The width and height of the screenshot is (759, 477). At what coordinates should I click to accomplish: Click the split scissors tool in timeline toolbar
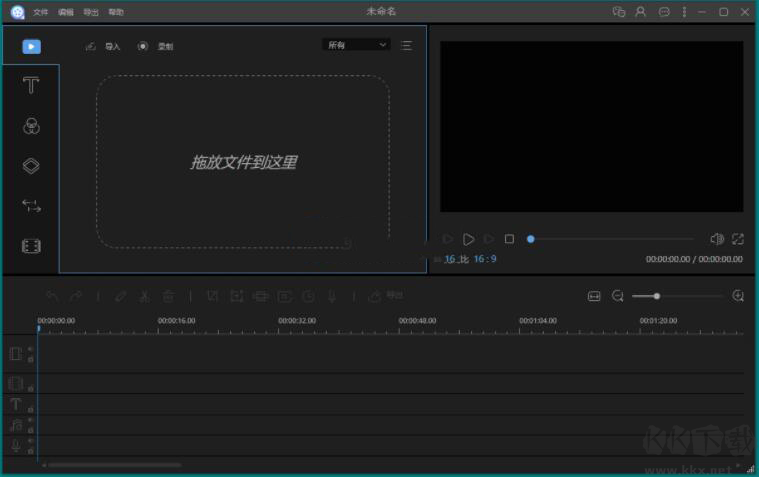(144, 296)
